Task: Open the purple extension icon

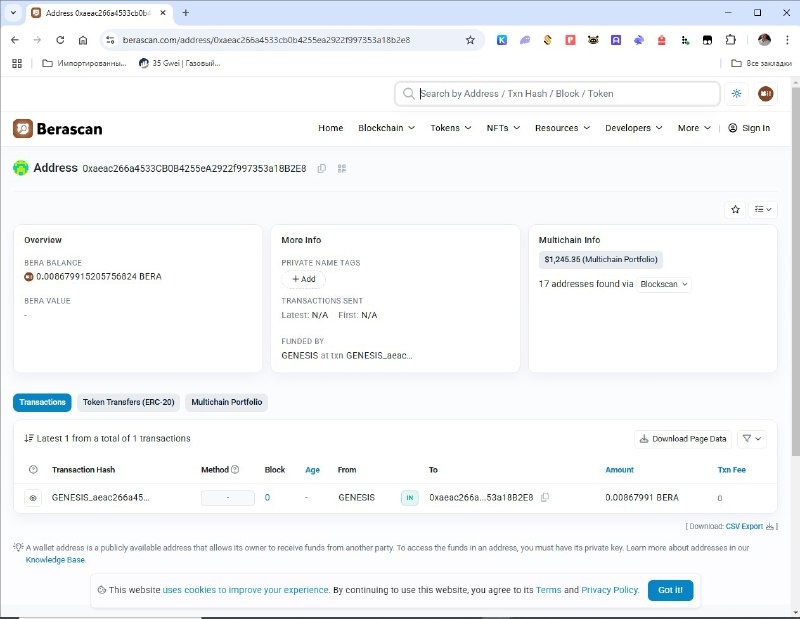Action: pyautogui.click(x=524, y=40)
